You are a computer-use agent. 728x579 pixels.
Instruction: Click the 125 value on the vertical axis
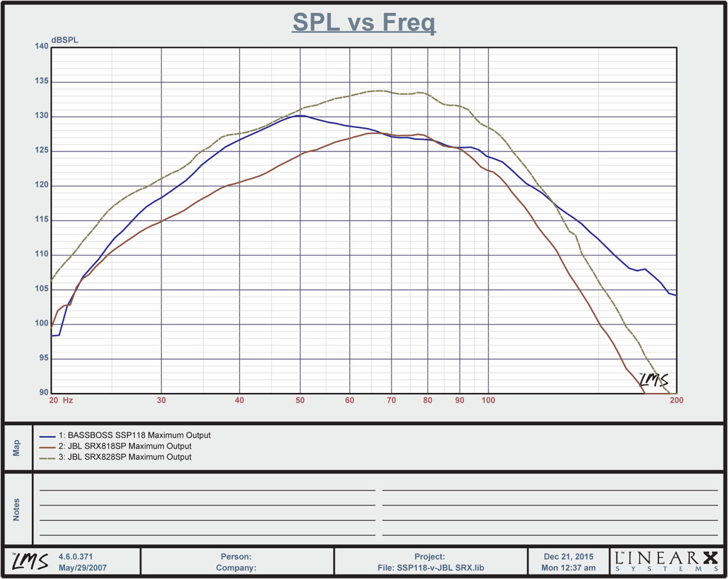click(x=42, y=151)
